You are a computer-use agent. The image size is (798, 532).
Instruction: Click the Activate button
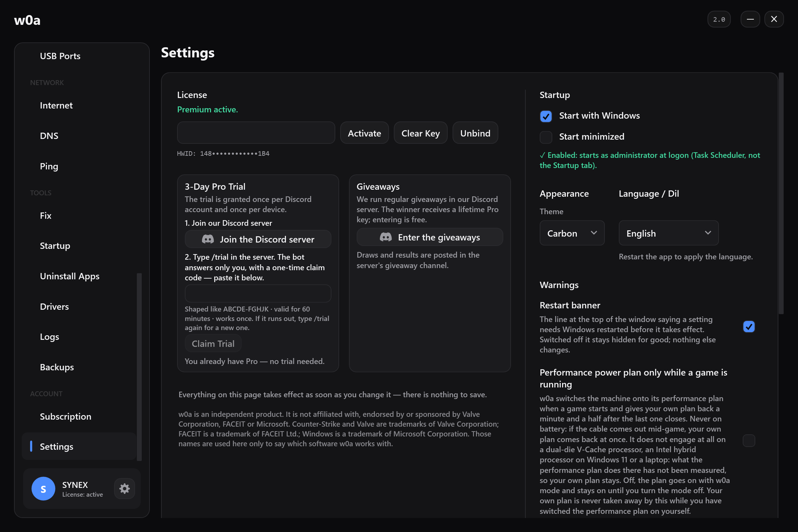[364, 133]
